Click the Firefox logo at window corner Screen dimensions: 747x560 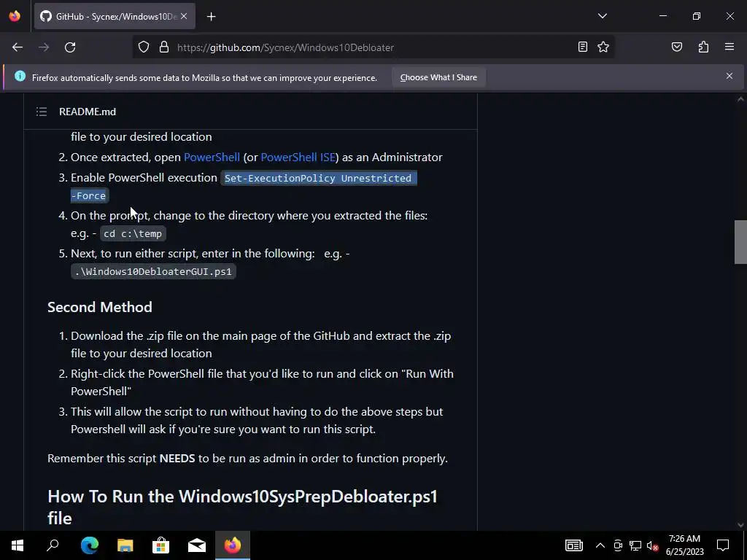point(15,16)
